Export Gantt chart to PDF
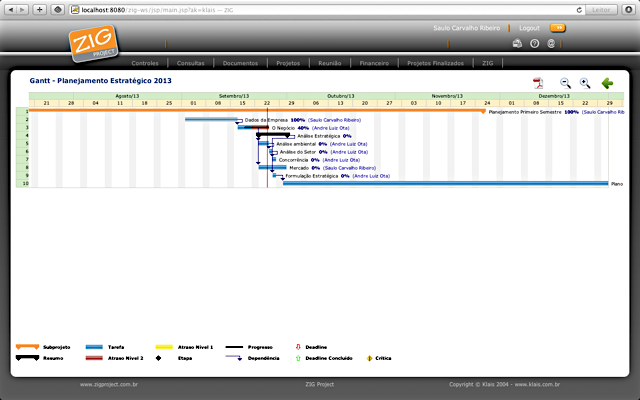 pos(538,83)
